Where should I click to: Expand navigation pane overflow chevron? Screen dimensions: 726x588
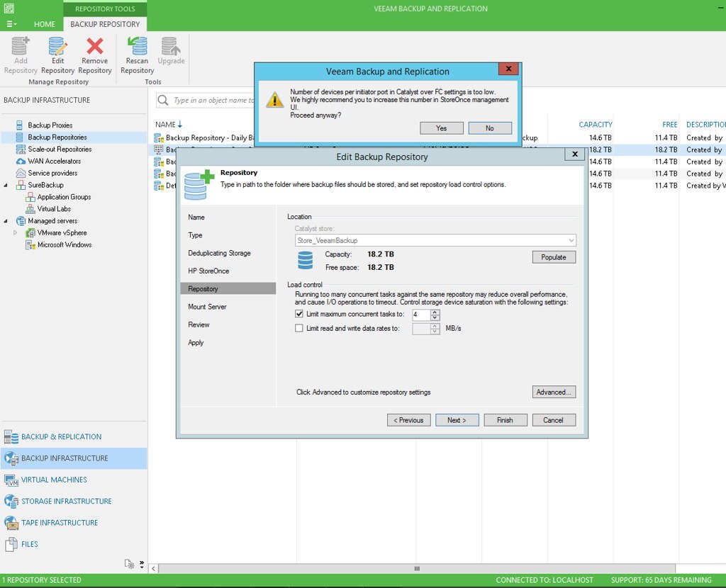pyautogui.click(x=142, y=564)
